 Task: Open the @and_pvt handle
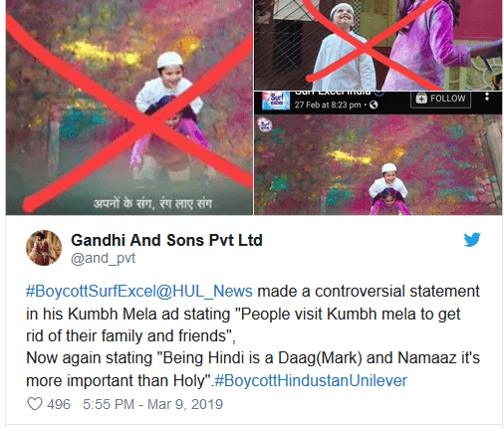click(104, 258)
